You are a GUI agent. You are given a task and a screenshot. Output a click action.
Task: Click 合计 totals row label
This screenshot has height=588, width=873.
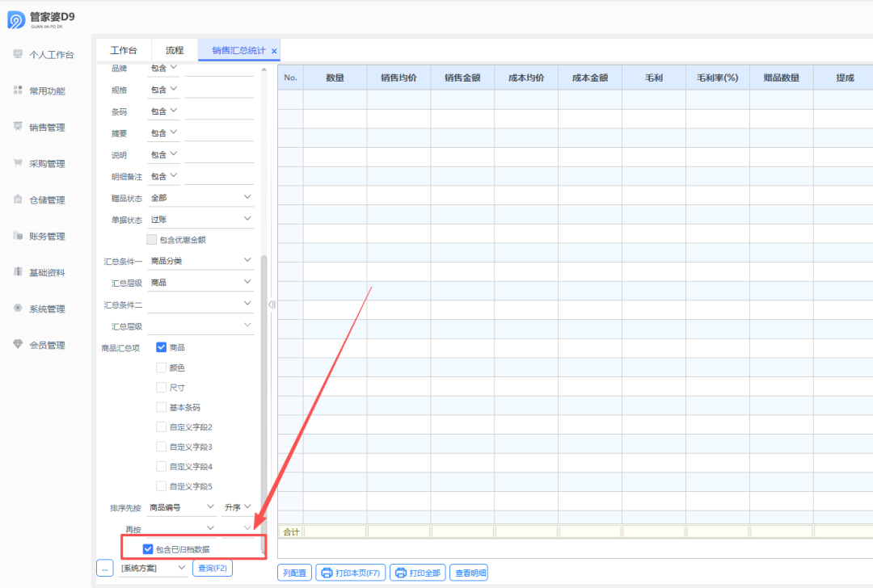[x=291, y=531]
